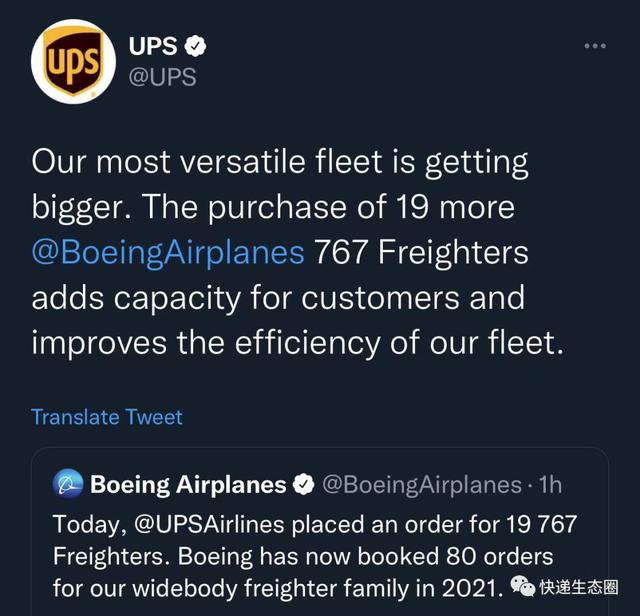The width and height of the screenshot is (640, 616).
Task: Click 'improves the efficiency of our fleet' line
Action: tap(297, 342)
